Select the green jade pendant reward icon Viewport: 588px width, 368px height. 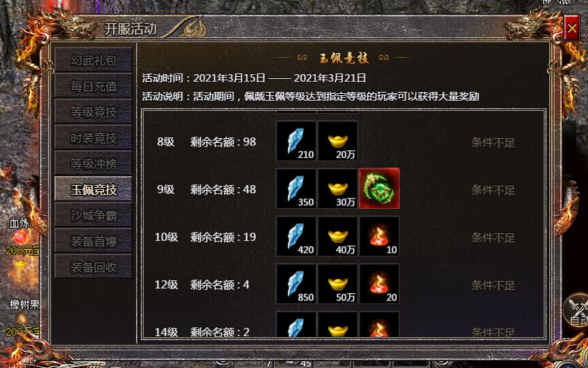pyautogui.click(x=379, y=188)
